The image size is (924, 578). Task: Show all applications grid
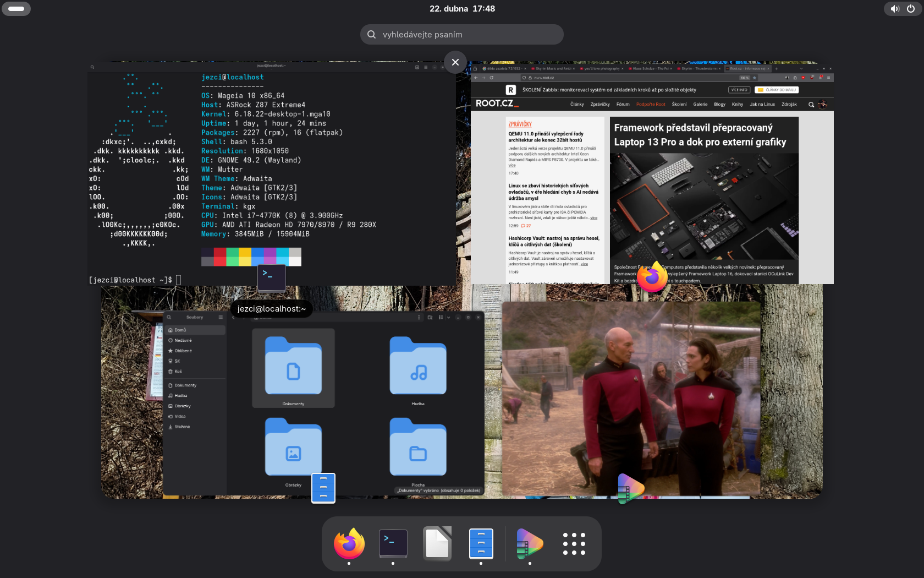(574, 543)
